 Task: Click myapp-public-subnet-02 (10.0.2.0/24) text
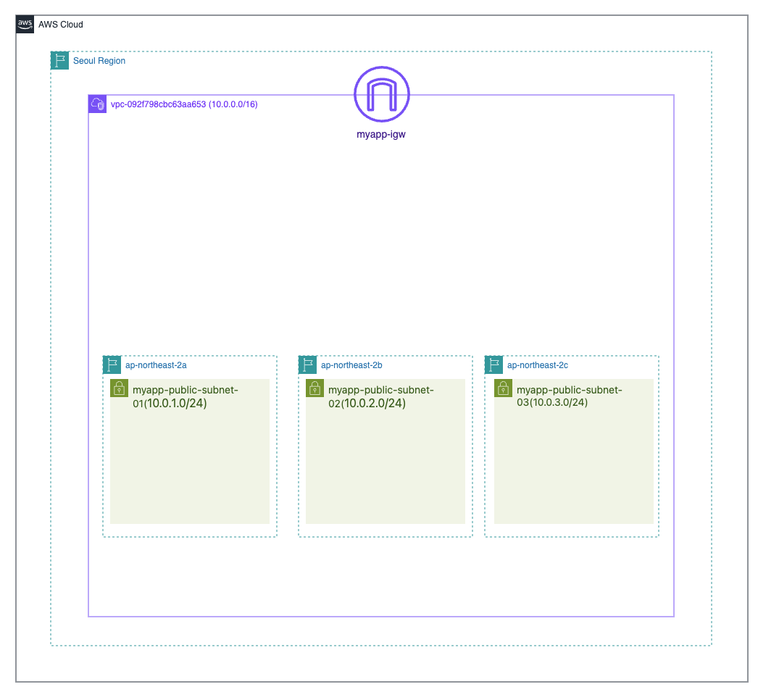381,396
